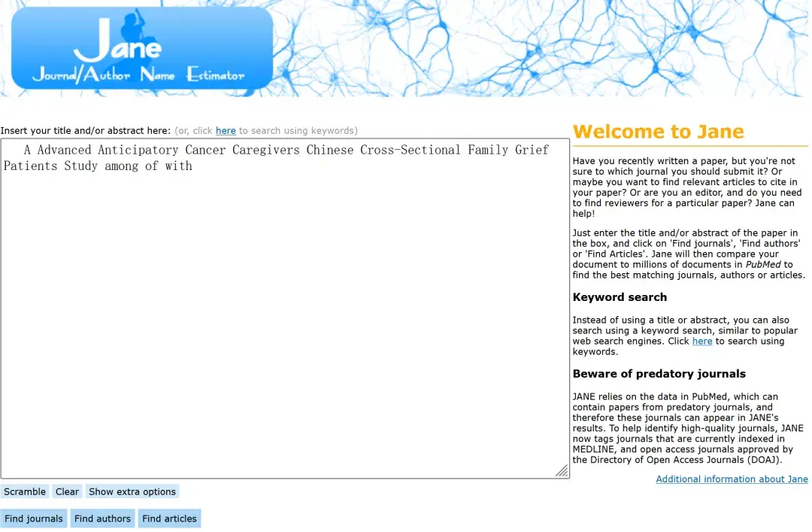
Task: Click the 'Keyword search' heading
Action: coord(620,297)
